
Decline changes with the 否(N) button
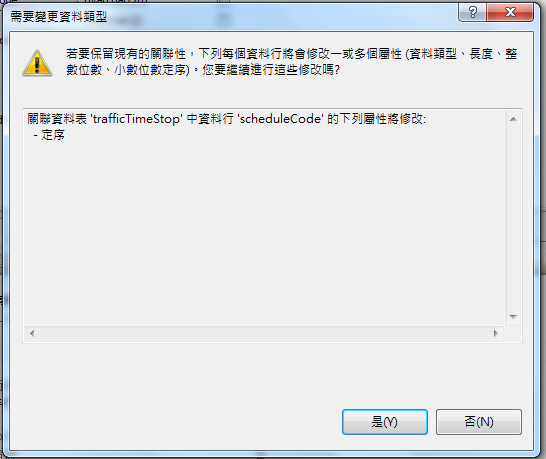point(479,422)
